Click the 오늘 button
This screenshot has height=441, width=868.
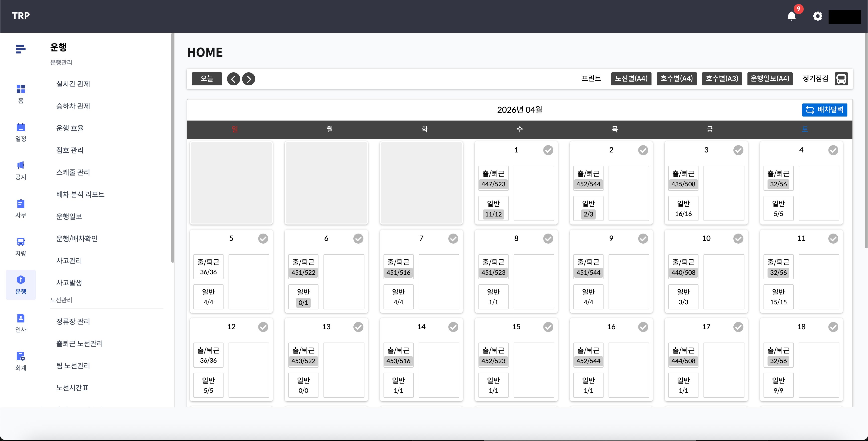coord(207,79)
